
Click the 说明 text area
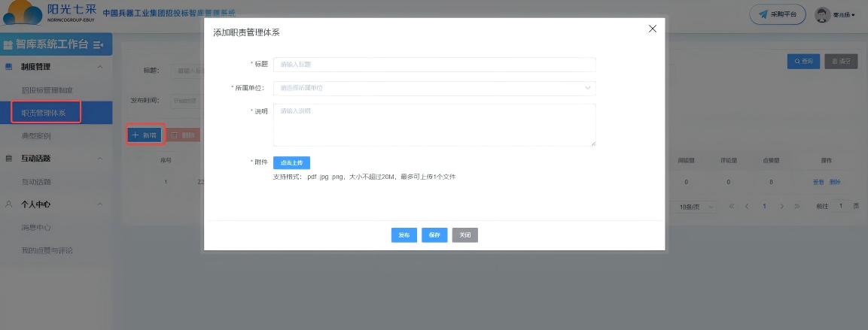(x=434, y=125)
